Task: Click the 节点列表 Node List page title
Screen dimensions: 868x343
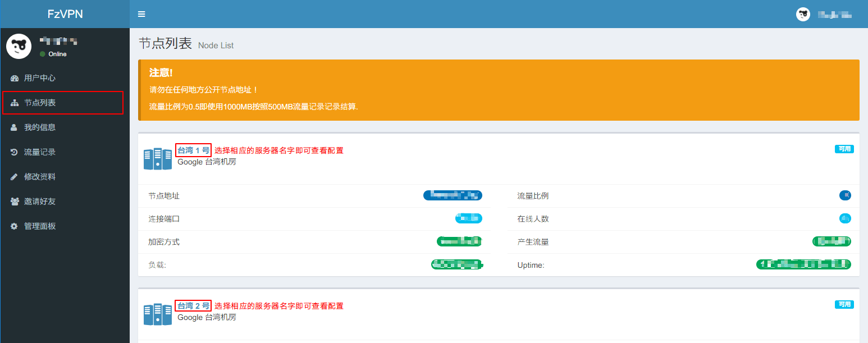Action: point(186,44)
